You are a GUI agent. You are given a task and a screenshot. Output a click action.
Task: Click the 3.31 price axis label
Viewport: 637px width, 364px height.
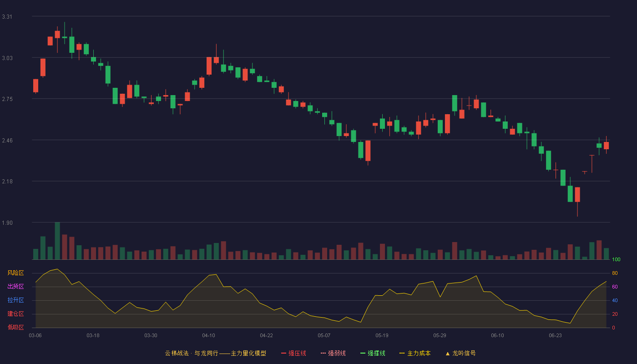[7, 17]
